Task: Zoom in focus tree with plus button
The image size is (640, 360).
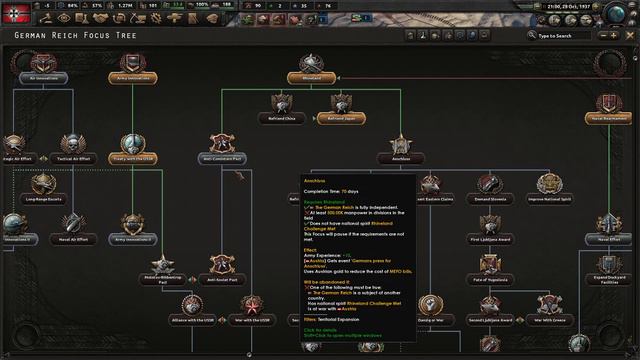Action: click(x=613, y=36)
